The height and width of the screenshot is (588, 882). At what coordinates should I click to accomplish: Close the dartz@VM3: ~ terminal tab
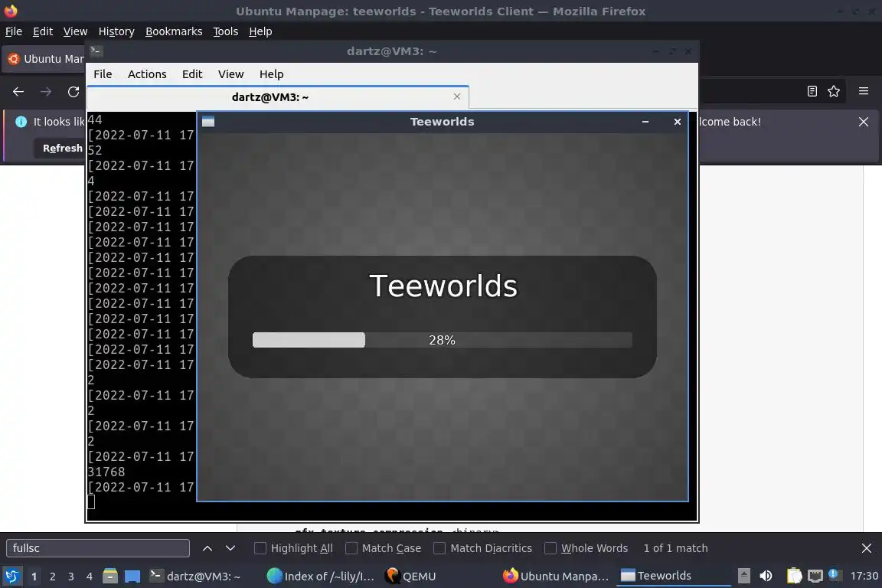pos(457,96)
